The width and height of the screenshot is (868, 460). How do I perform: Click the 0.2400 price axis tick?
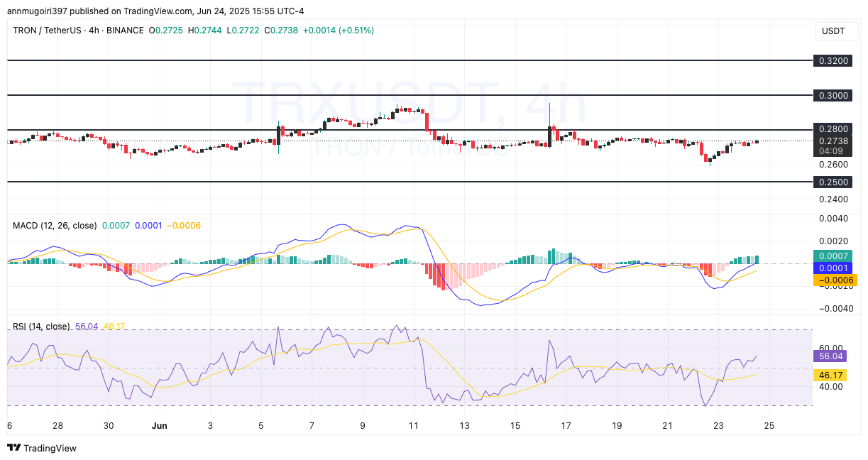point(835,199)
